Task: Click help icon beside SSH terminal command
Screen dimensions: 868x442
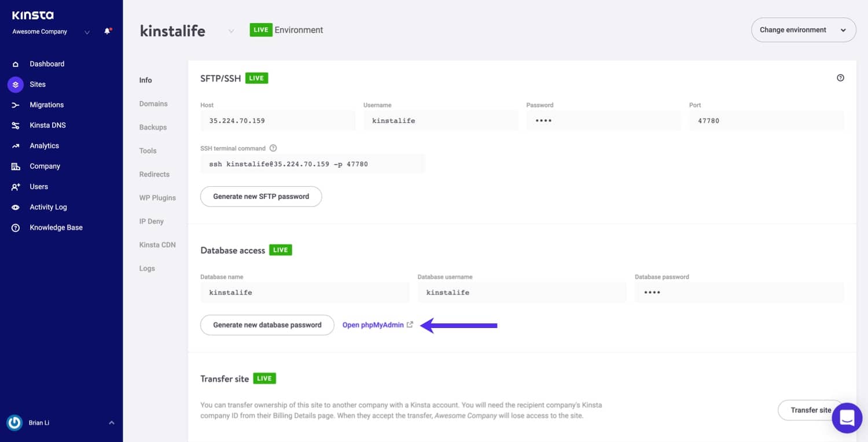Action: tap(273, 148)
